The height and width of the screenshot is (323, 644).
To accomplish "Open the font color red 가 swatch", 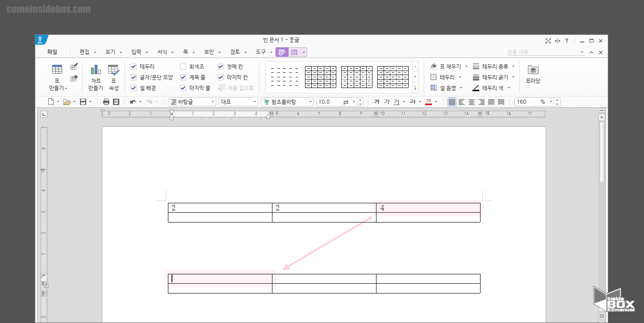I will pos(429,102).
